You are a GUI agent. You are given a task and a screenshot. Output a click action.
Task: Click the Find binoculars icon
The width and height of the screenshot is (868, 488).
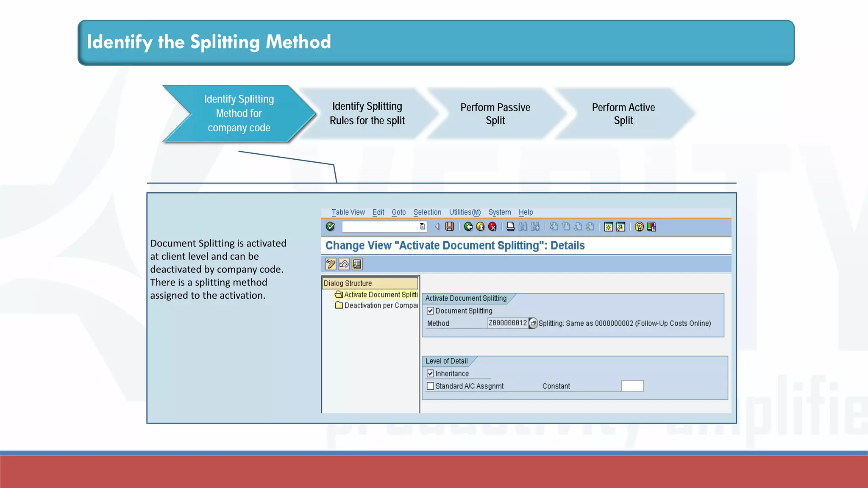point(523,227)
